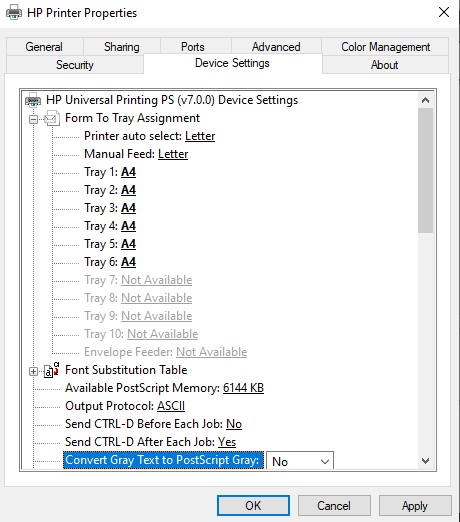Select the Envelope Feeder Not Available row
Image resolution: width=460 pixels, height=522 pixels.
click(166, 352)
